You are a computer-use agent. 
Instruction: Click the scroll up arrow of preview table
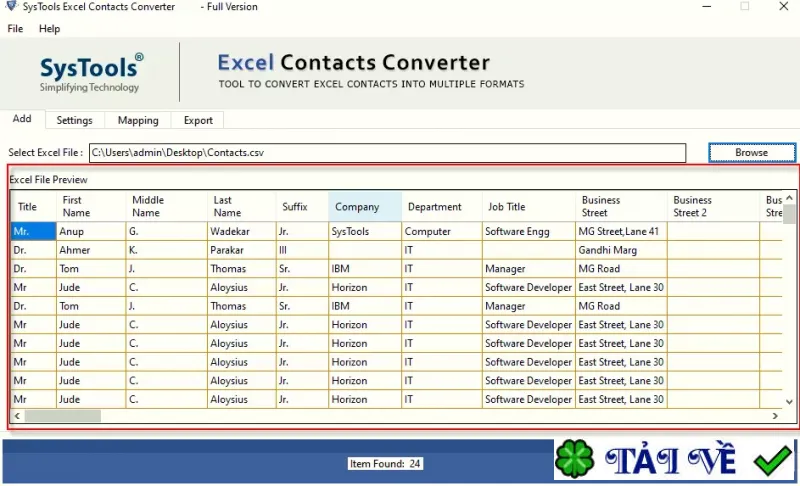(789, 197)
